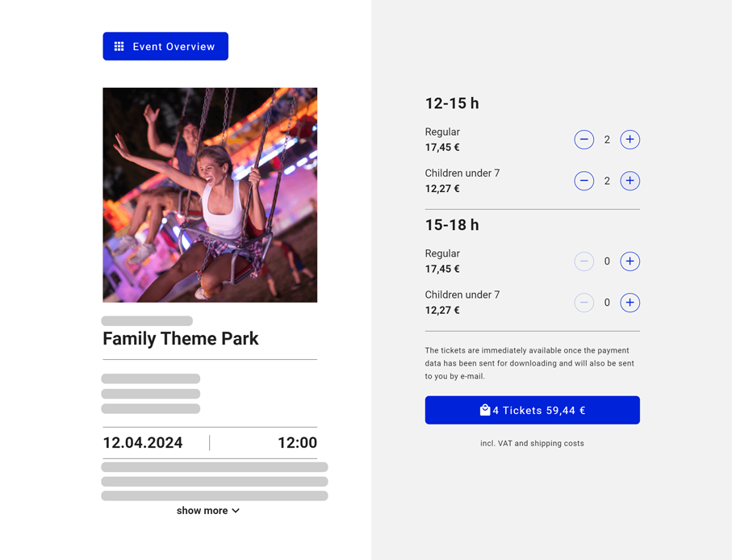Screen dimensions: 732x560
Task: Click the grid icon on Event Overview button
Action: (117, 46)
